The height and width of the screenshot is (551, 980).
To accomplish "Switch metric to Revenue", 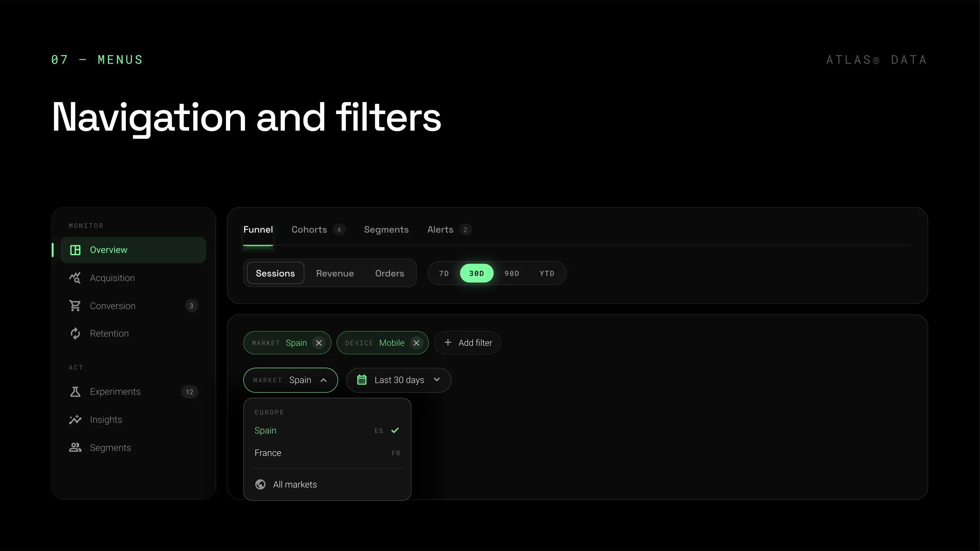I will pyautogui.click(x=335, y=273).
